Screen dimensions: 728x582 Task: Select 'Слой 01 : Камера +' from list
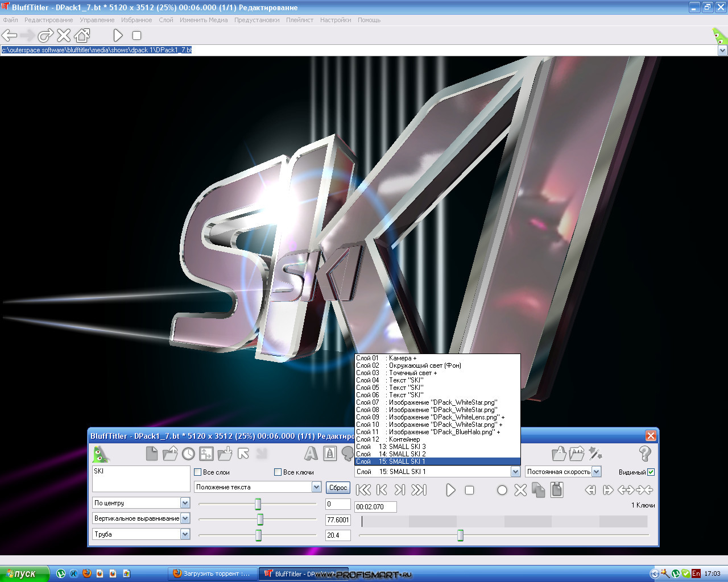tap(437, 358)
